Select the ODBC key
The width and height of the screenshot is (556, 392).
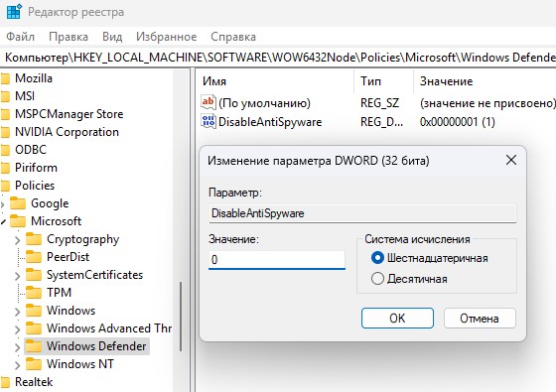click(x=31, y=150)
